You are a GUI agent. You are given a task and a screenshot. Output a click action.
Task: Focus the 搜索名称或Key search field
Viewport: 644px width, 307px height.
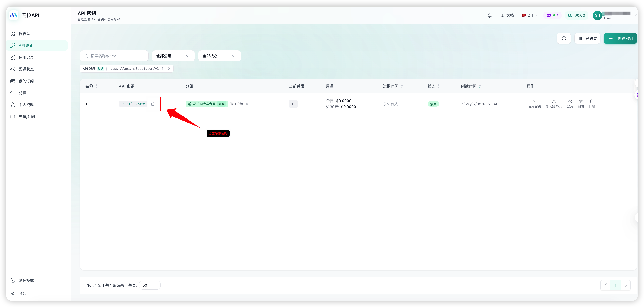point(114,56)
